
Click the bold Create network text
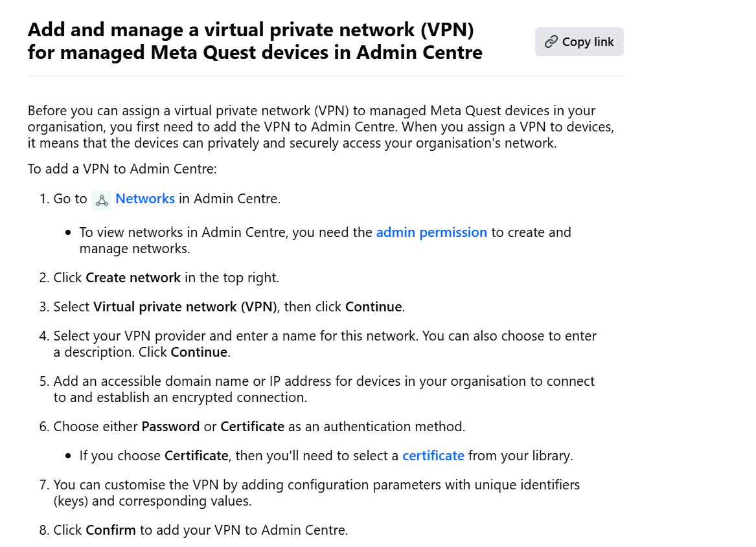(x=133, y=278)
